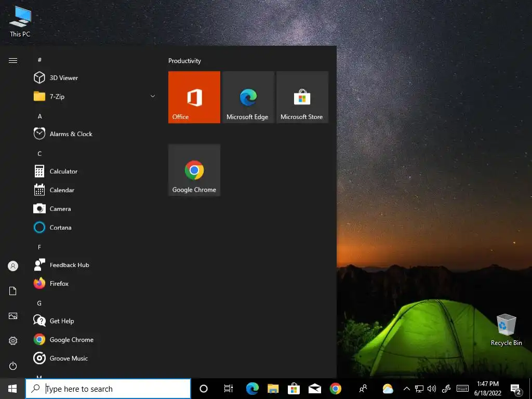Click the letter C section header
This screenshot has width=532, height=399.
(39, 154)
